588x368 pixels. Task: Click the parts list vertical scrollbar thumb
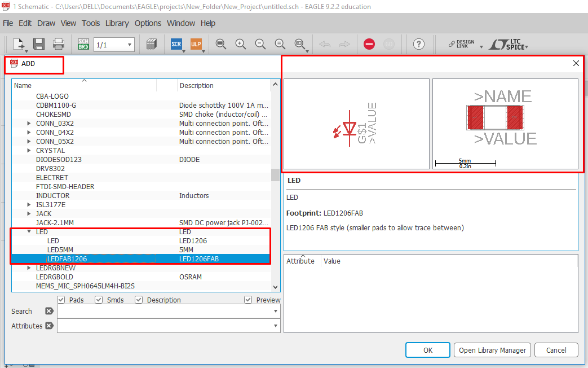tap(275, 174)
